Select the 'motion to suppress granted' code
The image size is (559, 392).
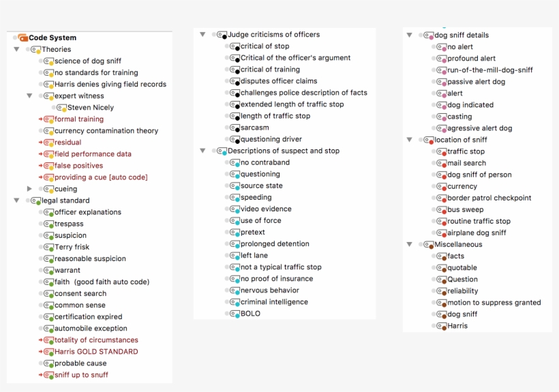pos(494,303)
